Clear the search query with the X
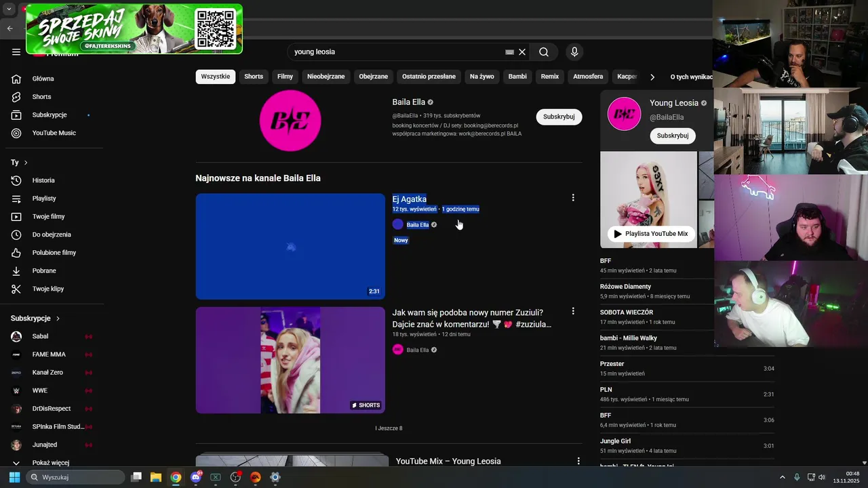Viewport: 868px width, 488px height. coord(522,52)
